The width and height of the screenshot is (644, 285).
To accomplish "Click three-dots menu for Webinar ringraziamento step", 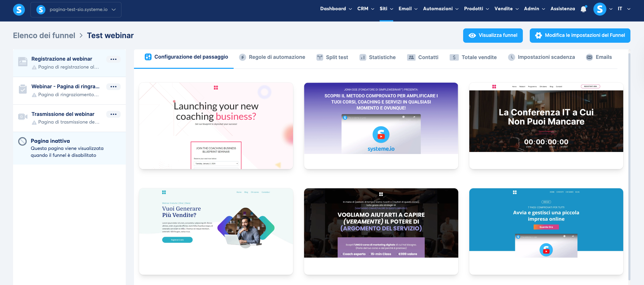I will pyautogui.click(x=113, y=87).
